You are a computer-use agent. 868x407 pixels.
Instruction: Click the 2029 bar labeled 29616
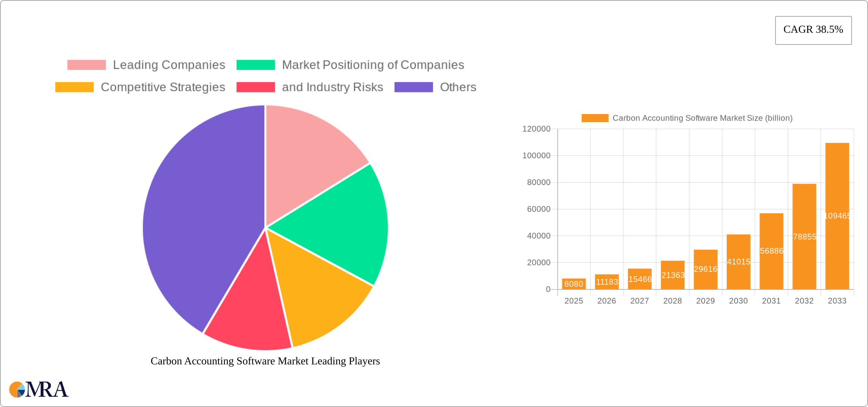coord(705,269)
